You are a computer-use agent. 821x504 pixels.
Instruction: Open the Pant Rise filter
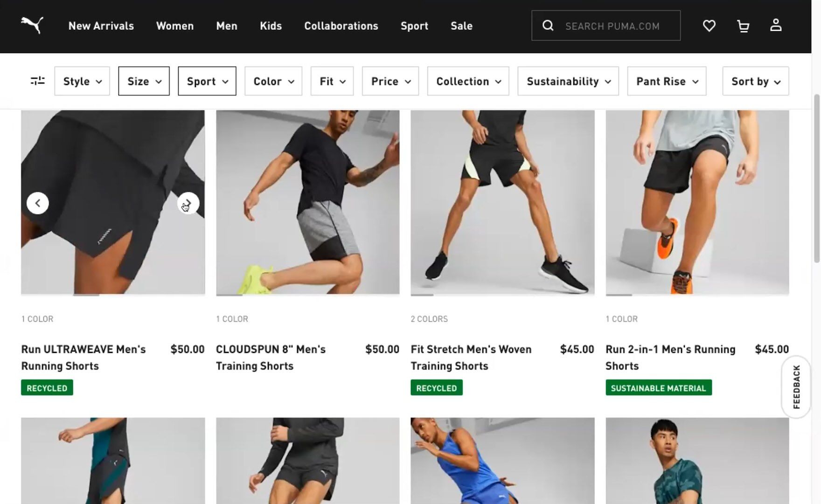tap(667, 81)
